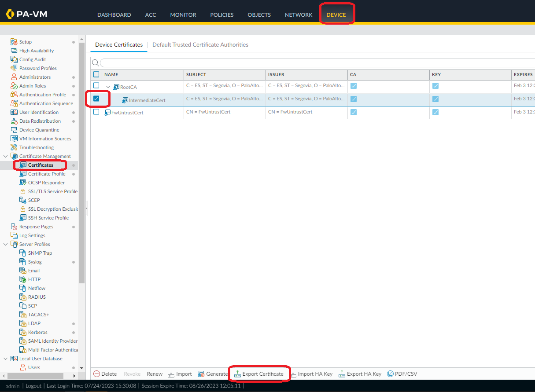Click in the certificate search field
This screenshot has height=392, width=535.
click(x=308, y=63)
